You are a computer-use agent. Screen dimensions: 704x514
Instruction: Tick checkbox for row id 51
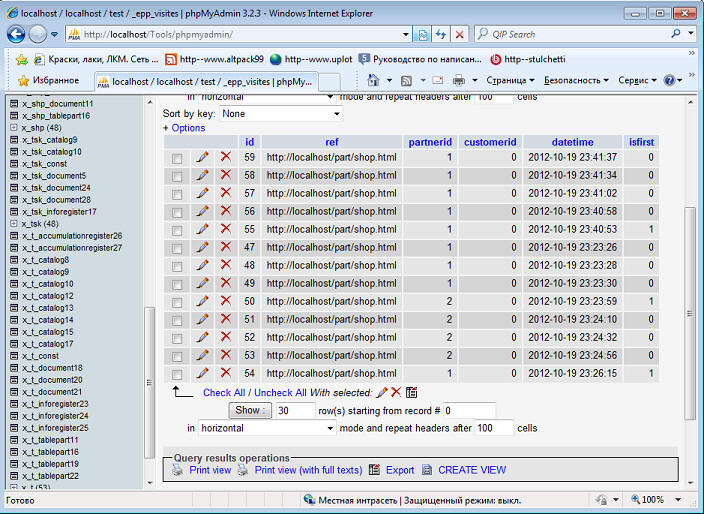click(x=177, y=320)
